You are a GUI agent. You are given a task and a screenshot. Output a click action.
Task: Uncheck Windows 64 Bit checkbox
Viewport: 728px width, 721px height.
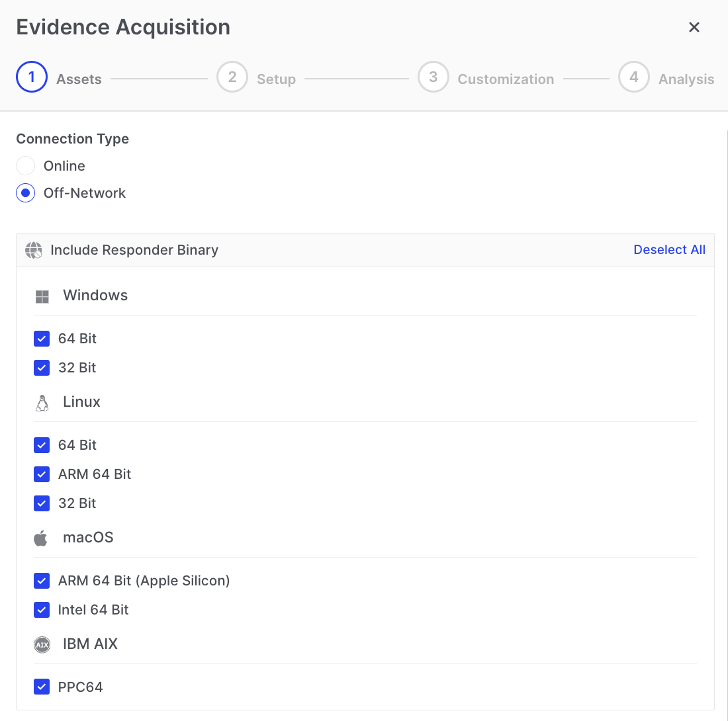click(42, 339)
